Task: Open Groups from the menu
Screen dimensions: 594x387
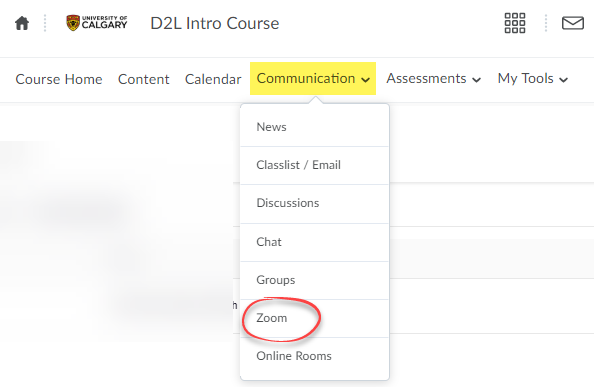Action: click(314, 280)
